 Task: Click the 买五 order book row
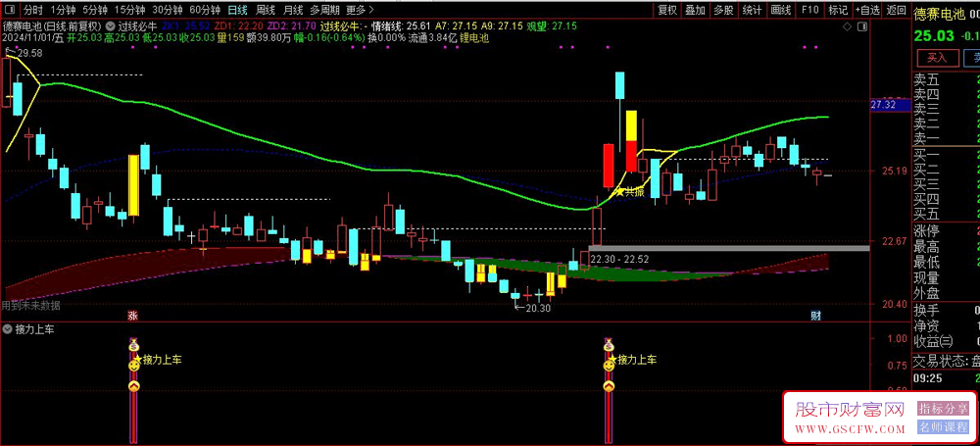[x=946, y=215]
